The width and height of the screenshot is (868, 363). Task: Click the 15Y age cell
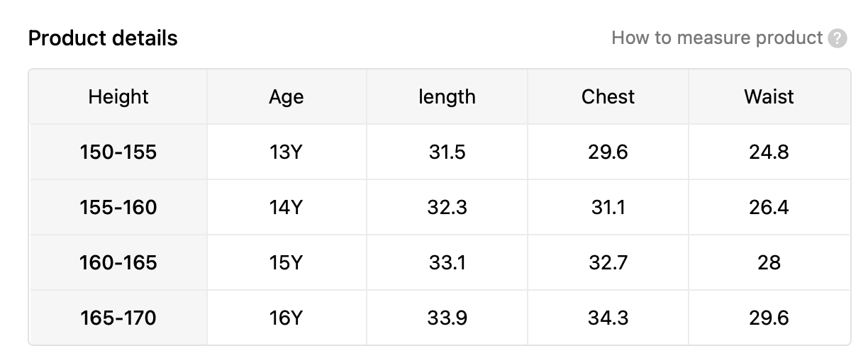click(286, 263)
